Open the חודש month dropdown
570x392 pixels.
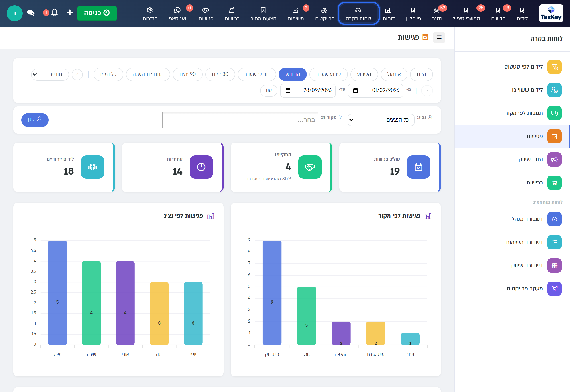pyautogui.click(x=50, y=74)
